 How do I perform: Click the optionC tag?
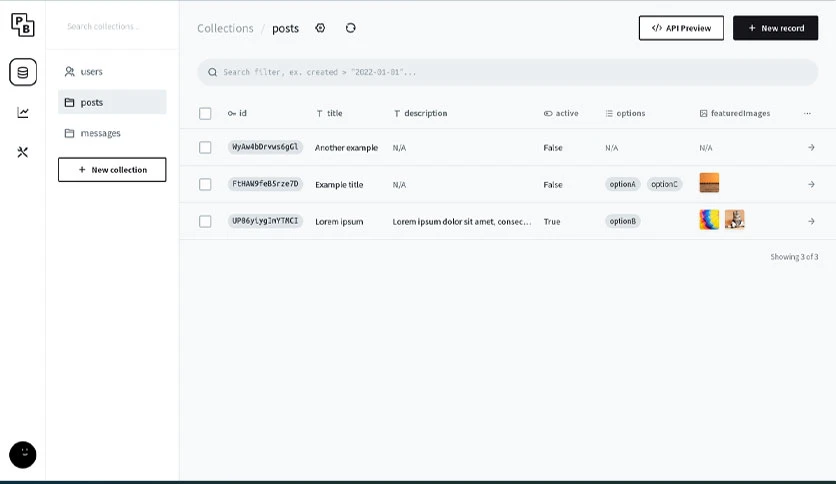(664, 184)
